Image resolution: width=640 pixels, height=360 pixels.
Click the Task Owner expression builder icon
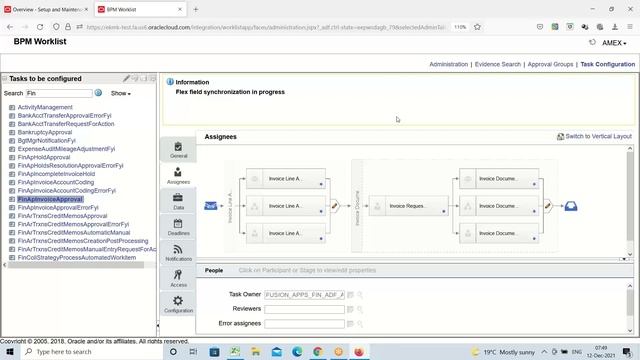[x=350, y=295]
